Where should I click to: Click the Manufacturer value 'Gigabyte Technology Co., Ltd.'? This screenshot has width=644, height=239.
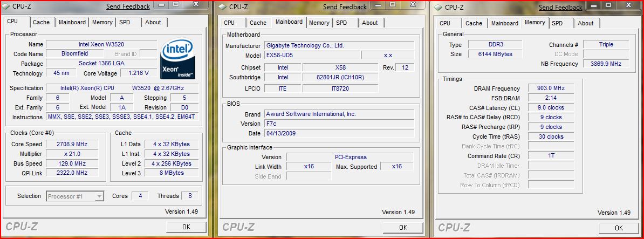click(x=339, y=45)
